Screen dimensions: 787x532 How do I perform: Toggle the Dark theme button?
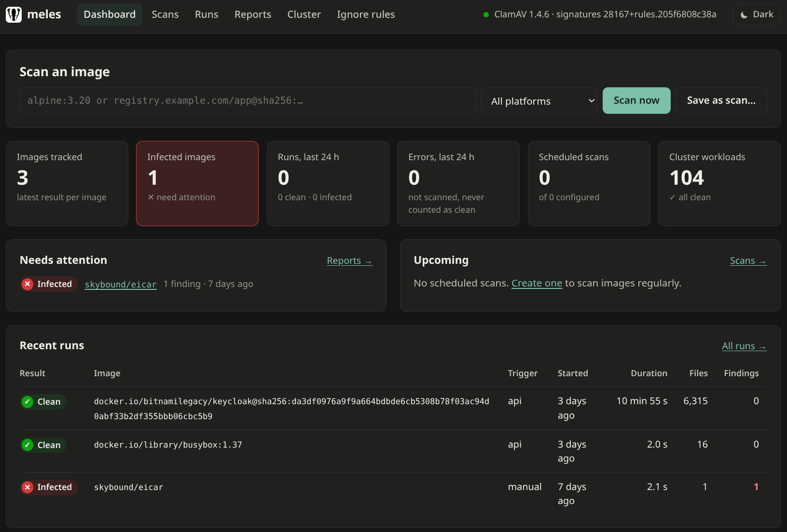tap(756, 14)
